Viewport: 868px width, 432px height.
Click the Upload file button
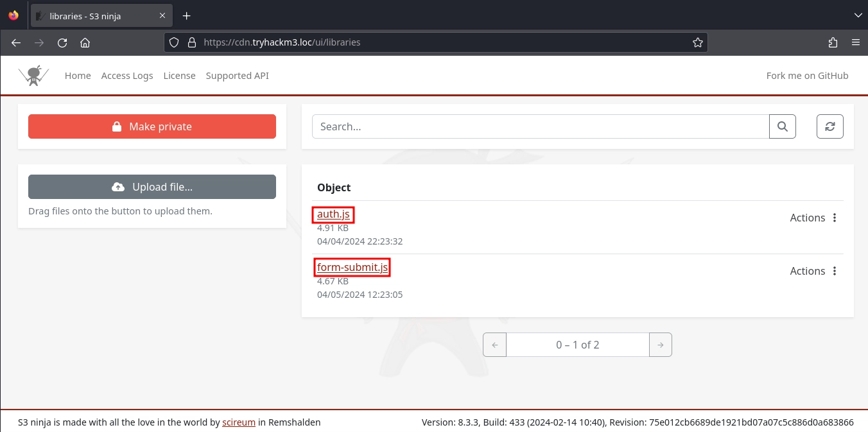[152, 187]
